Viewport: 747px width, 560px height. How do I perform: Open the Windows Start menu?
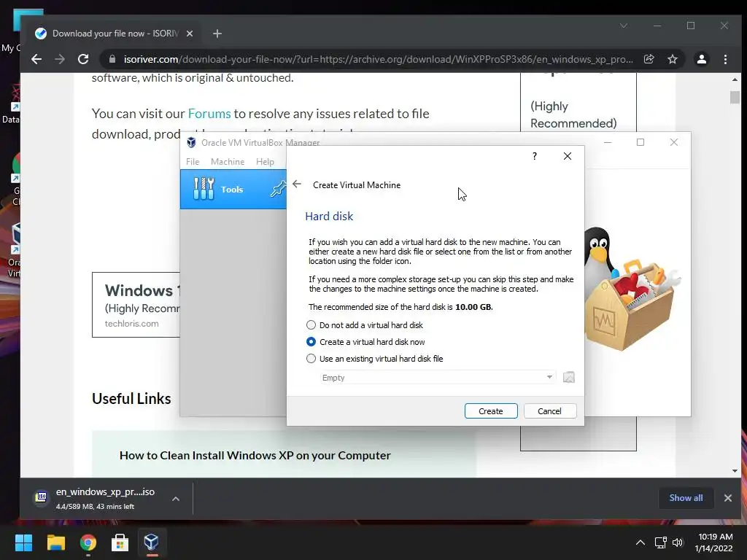coord(23,542)
